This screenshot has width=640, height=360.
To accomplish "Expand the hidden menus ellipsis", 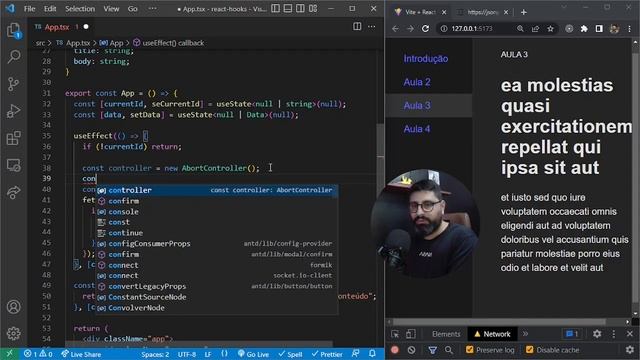I will point(152,9).
